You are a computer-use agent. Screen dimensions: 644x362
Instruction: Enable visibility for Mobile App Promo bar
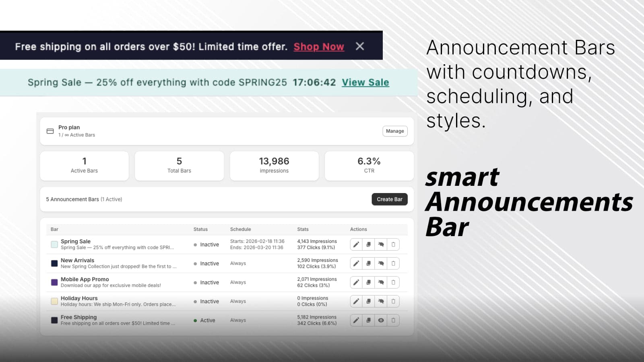pyautogui.click(x=381, y=282)
